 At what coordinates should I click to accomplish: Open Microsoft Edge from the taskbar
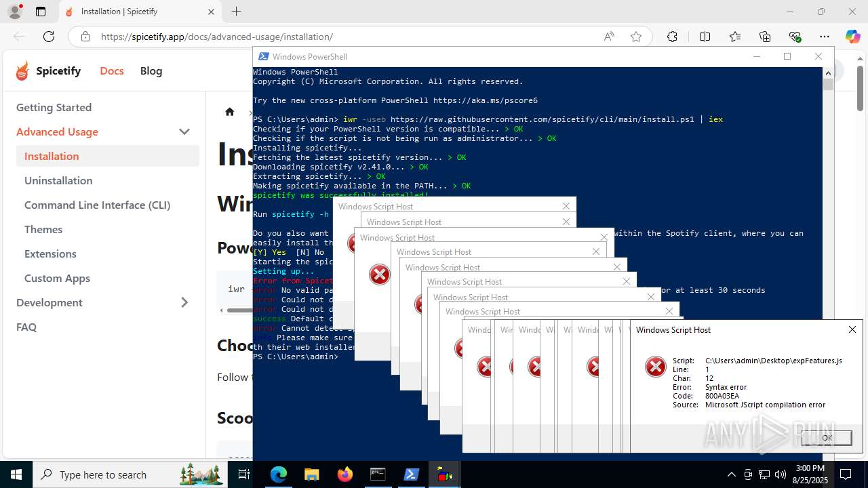coord(279,474)
